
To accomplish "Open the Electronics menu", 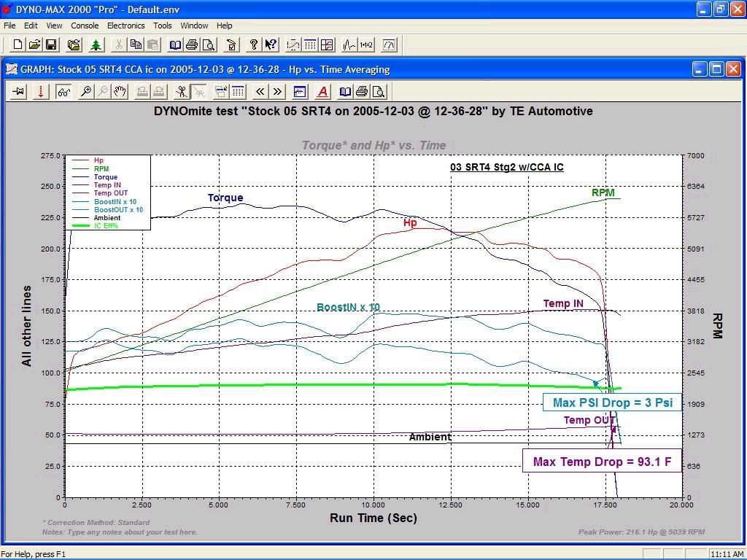I will 125,26.
